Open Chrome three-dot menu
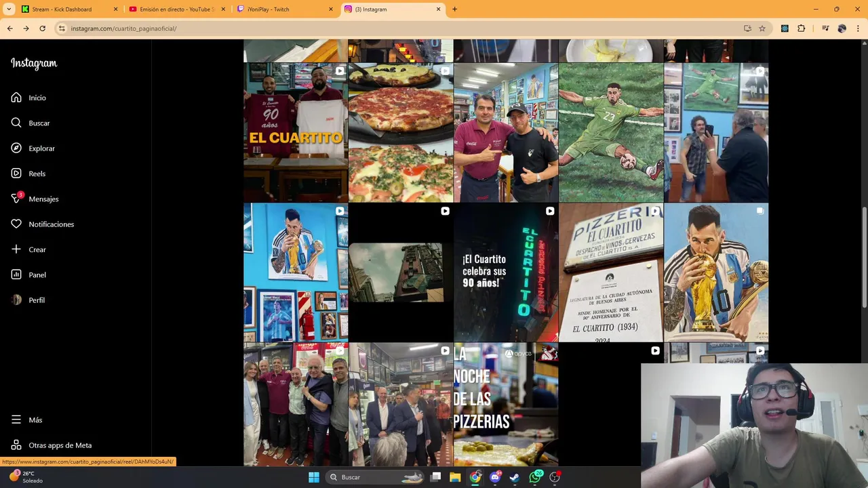Image resolution: width=868 pixels, height=488 pixels. pyautogui.click(x=859, y=28)
